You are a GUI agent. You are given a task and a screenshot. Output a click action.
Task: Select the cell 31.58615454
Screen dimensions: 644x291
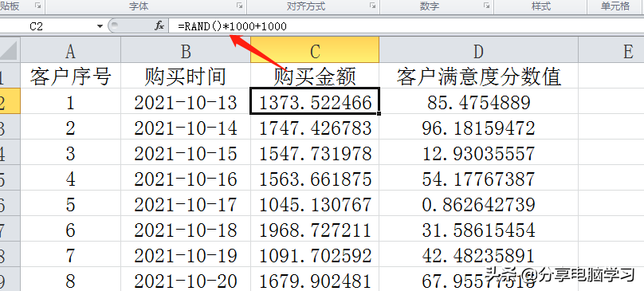478,230
